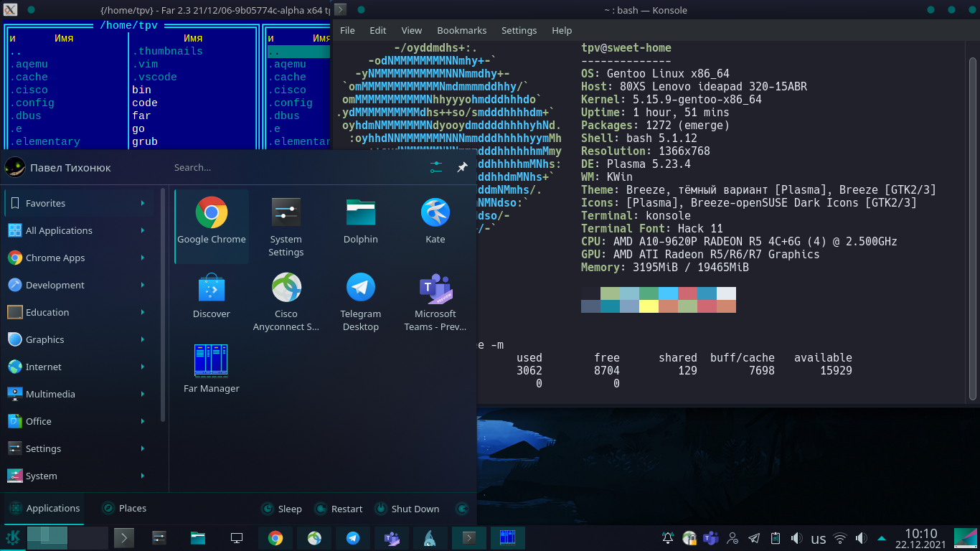Open the volume icon in system tray
The image size is (980, 551).
point(796,538)
